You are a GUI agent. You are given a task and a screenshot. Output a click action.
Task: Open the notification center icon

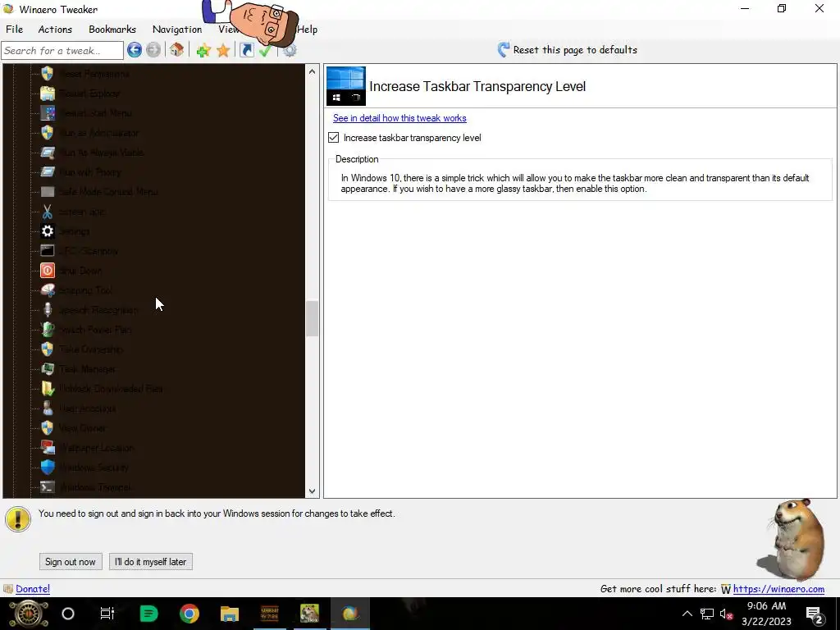tap(815, 614)
